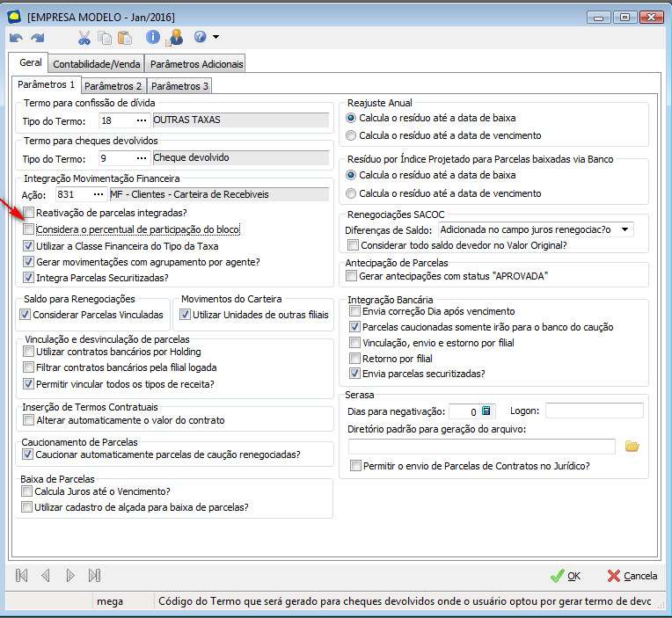Uncheck Integra Parcelas Securitizadas
The width and height of the screenshot is (672, 618).
(29, 278)
